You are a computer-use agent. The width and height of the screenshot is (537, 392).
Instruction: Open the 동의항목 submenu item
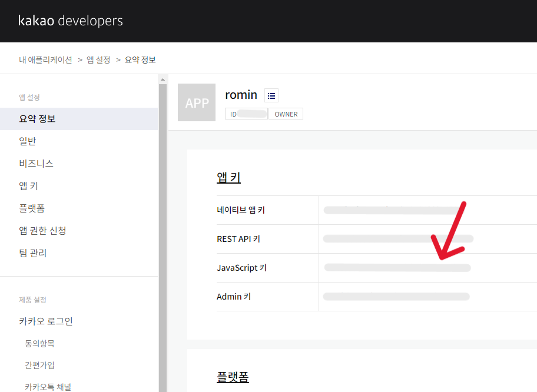pos(39,343)
